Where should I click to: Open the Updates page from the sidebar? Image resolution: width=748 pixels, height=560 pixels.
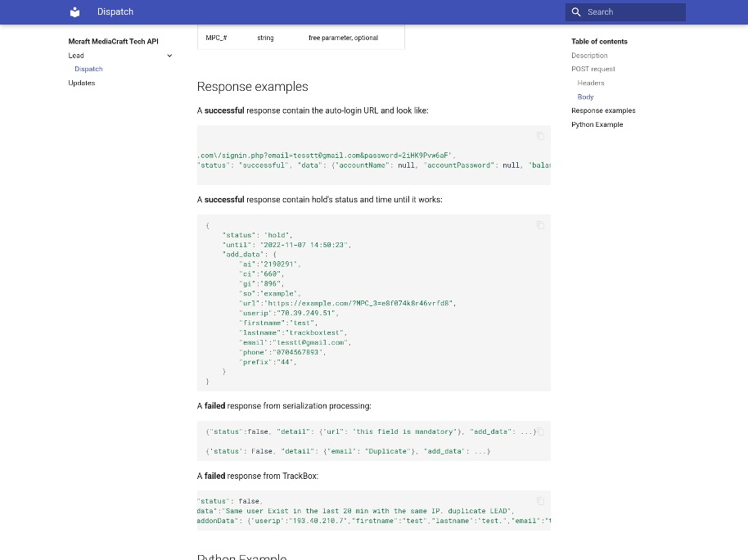tap(81, 83)
